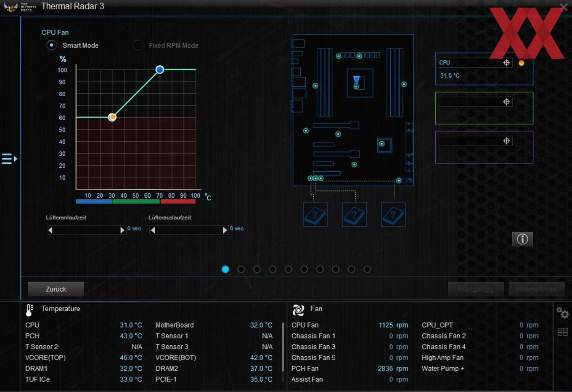The height and width of the screenshot is (392, 572).
Task: Click crosshair icon in green sensor box
Action: pos(506,102)
